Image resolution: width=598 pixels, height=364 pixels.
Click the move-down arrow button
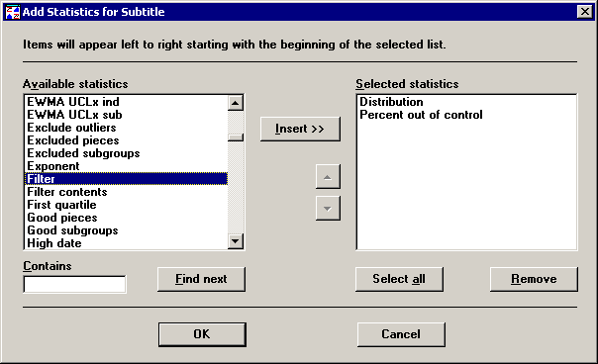pos(328,208)
